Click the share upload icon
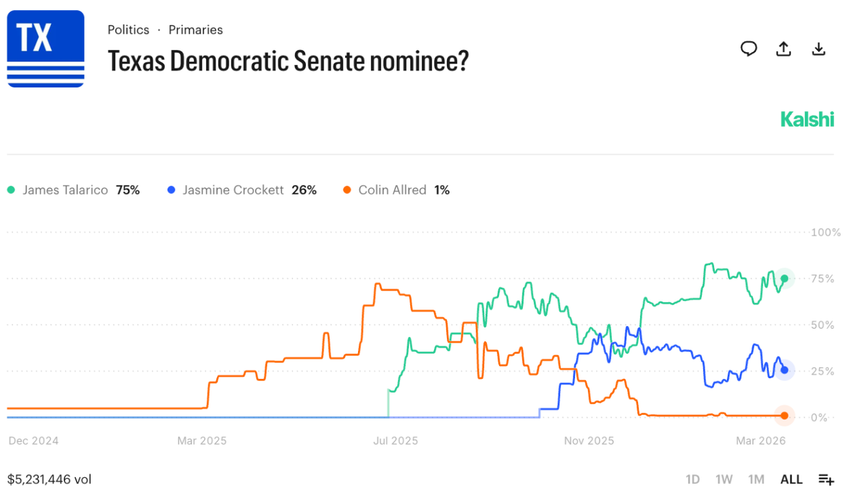Screen dimensions: 868x488 tap(783, 48)
